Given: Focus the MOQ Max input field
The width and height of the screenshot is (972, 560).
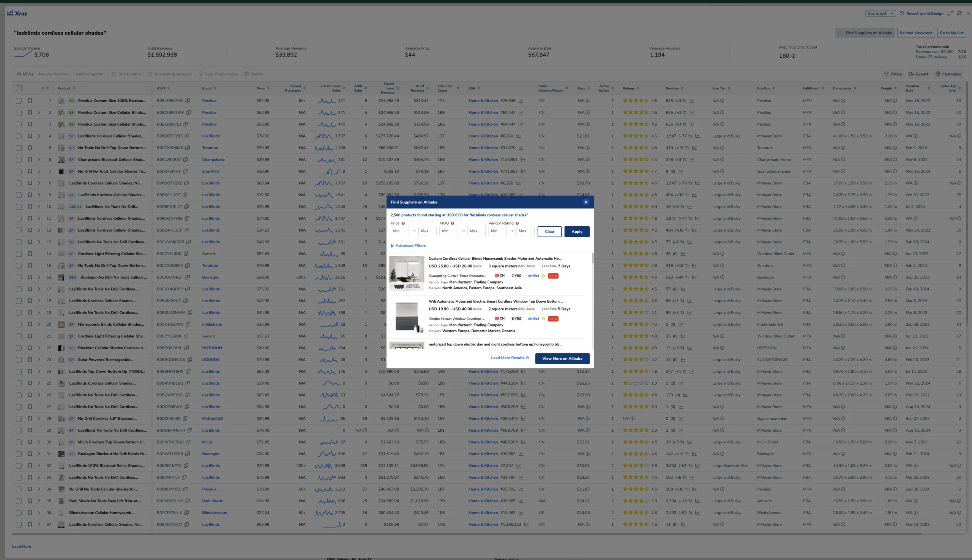Looking at the screenshot, I should pyautogui.click(x=476, y=231).
